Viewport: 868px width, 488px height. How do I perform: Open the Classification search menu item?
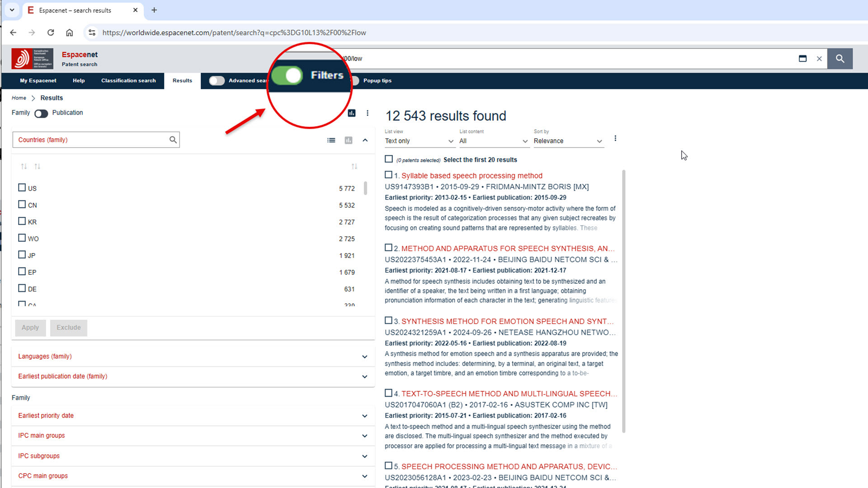pos(128,81)
